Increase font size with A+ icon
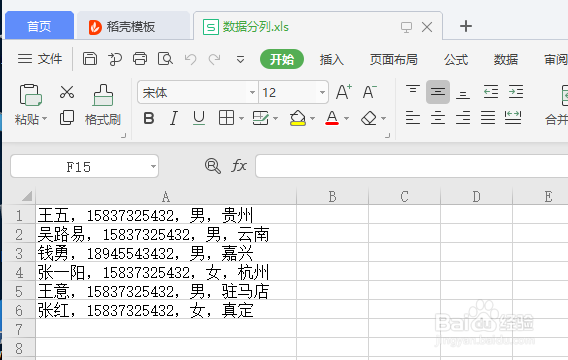568x360 pixels. [343, 92]
